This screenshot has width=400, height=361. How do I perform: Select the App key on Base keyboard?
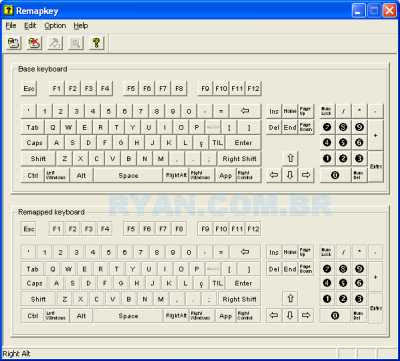click(x=225, y=176)
